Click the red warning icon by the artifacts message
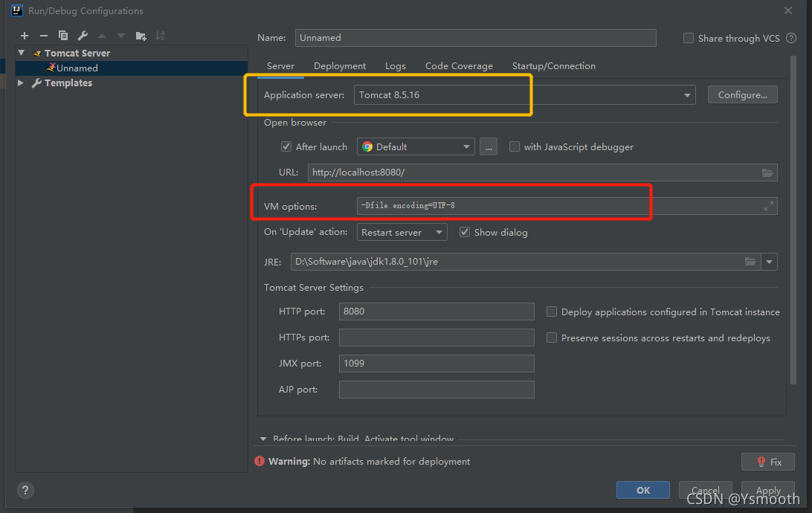Viewport: 812px width, 513px height. 260,461
